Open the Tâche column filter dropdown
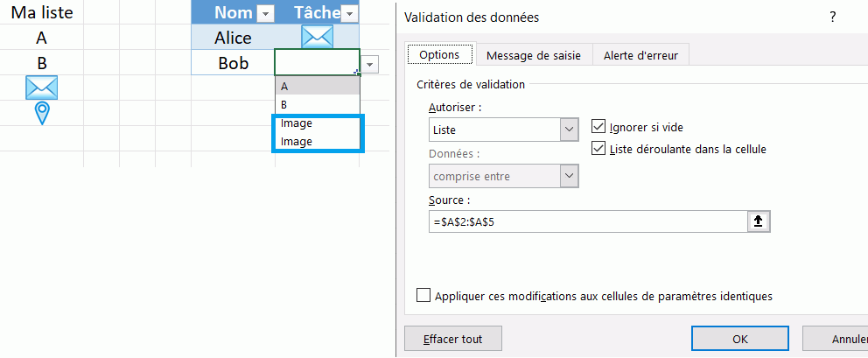 [x=350, y=13]
